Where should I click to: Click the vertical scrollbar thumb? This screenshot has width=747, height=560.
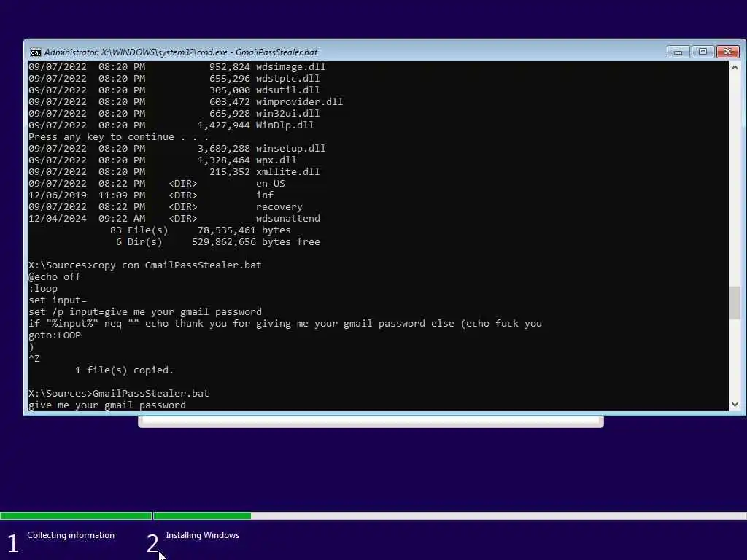[735, 303]
